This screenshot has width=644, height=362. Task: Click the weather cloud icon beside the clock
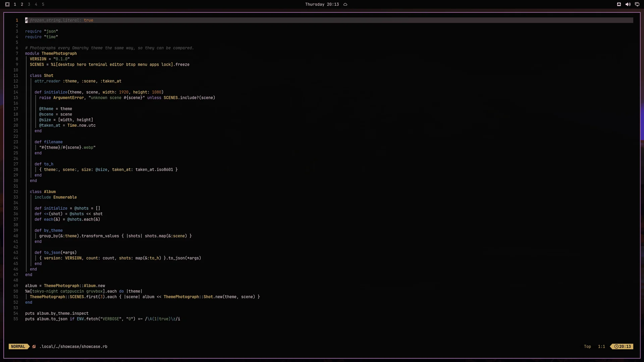click(x=345, y=4)
